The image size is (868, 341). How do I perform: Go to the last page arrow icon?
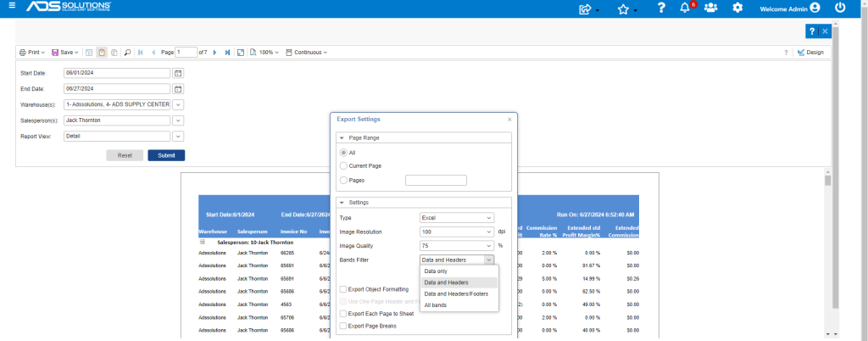click(227, 53)
